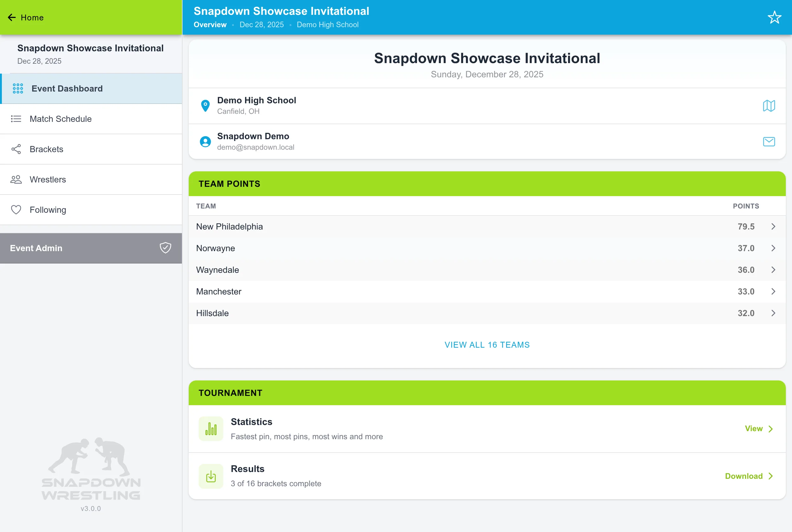Screen dimensions: 792x532
Task: Click the Statistics bar chart icon
Action: point(211,428)
